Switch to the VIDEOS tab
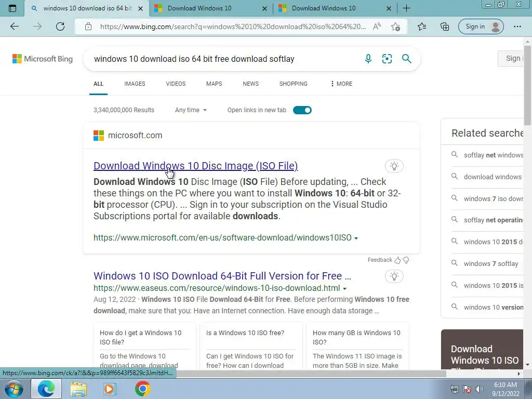Viewport: 532px width, 399px height. pyautogui.click(x=176, y=84)
